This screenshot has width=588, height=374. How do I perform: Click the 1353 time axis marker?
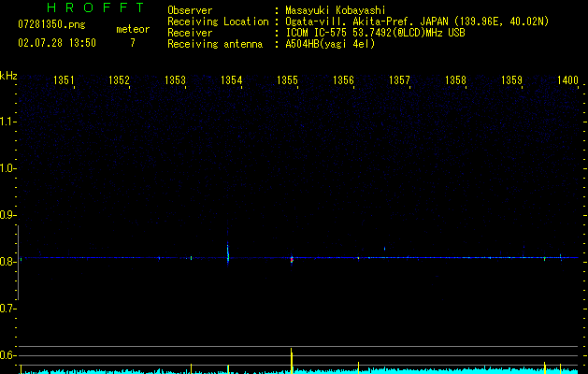coord(175,80)
